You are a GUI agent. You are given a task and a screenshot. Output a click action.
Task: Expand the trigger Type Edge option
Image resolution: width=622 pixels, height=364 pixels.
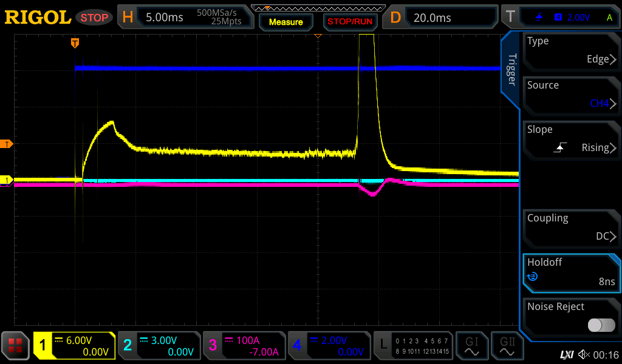(571, 50)
